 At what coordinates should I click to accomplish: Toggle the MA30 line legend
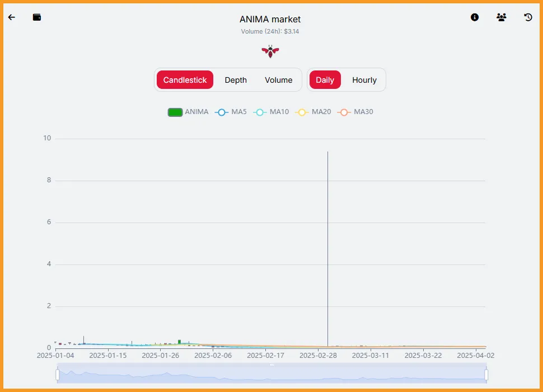point(355,112)
